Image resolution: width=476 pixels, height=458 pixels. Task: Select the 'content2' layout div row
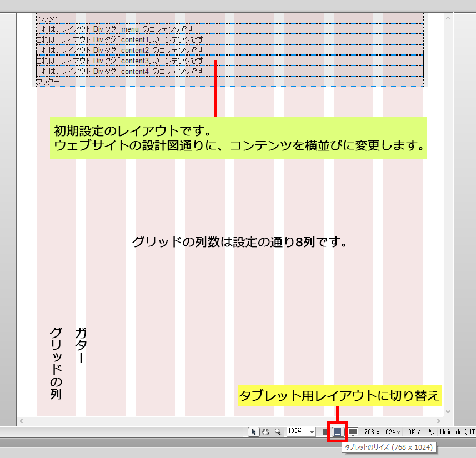coord(167,50)
